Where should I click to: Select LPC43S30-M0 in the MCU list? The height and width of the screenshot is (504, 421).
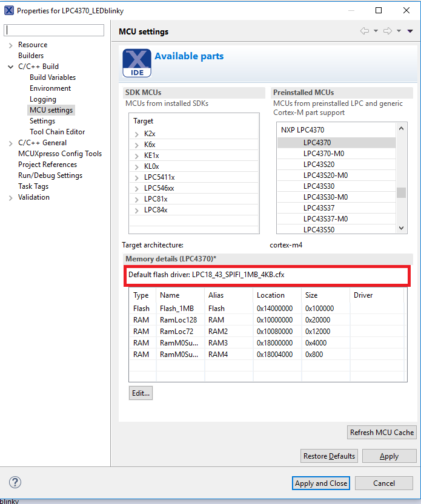tap(336, 197)
